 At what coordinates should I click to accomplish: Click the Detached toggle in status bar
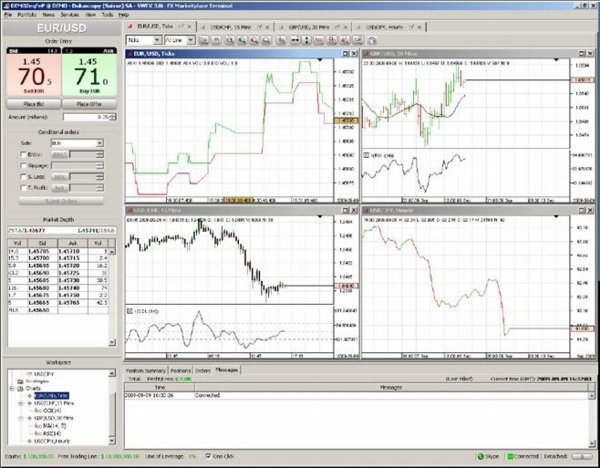[x=582, y=457]
